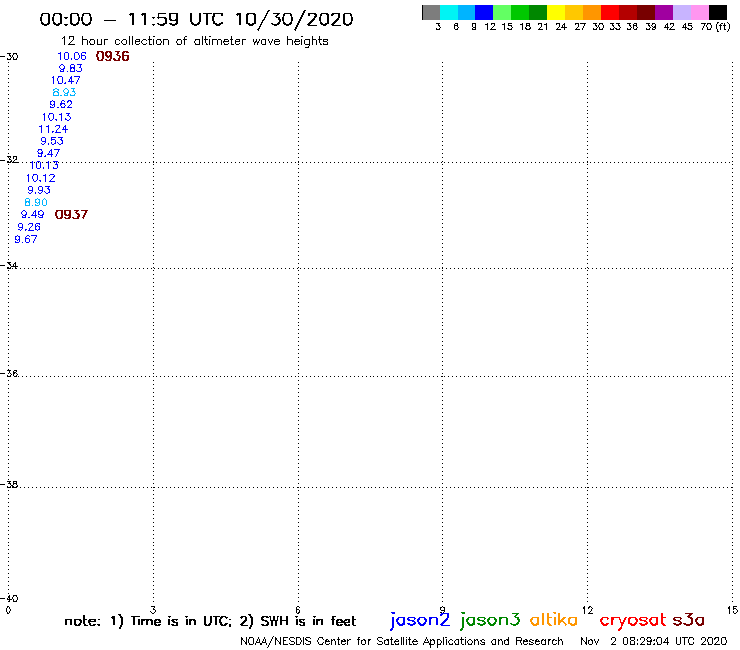Screen dimensions: 740x650
Task: Click the wave height value 9.62
Action: pos(61,104)
